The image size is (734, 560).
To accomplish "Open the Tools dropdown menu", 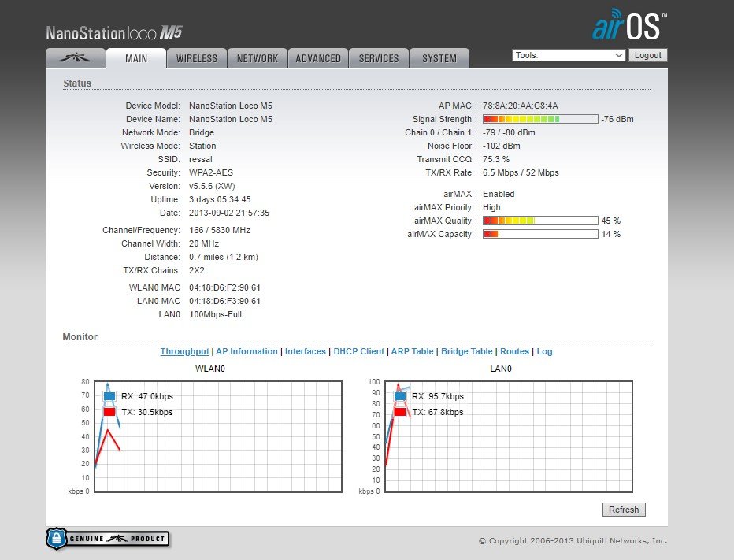I will click(x=568, y=55).
